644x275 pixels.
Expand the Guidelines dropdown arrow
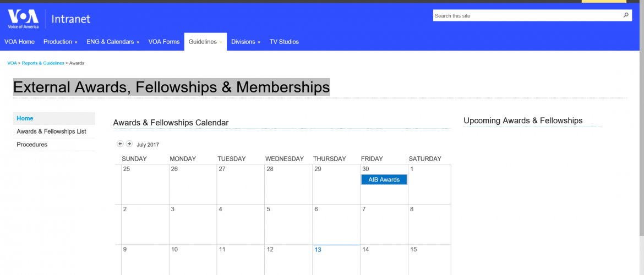pyautogui.click(x=221, y=42)
